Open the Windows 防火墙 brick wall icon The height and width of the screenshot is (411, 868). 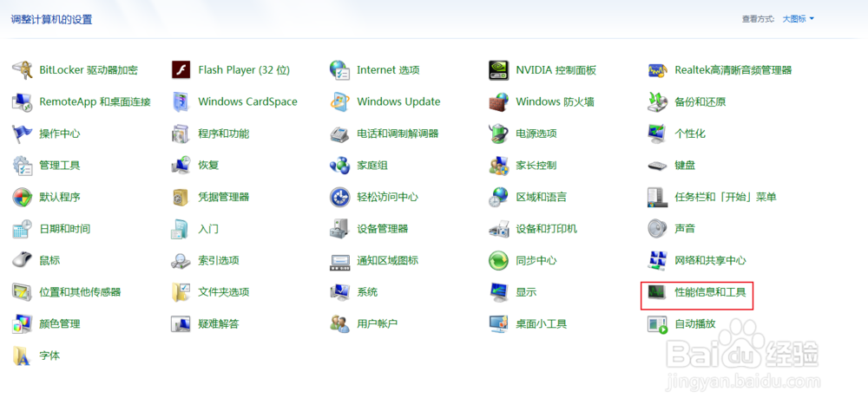pyautogui.click(x=499, y=101)
